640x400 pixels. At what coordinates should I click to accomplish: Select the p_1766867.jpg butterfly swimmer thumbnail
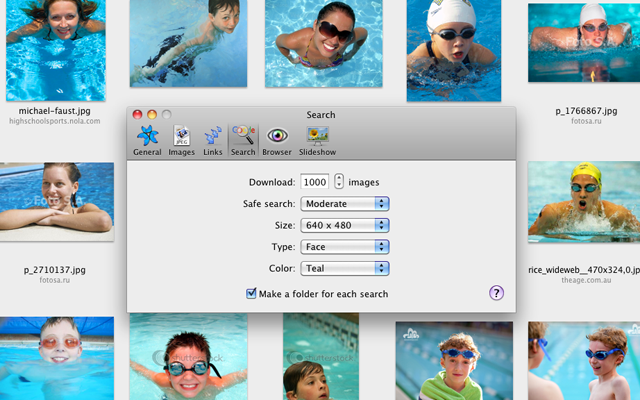coord(584,42)
